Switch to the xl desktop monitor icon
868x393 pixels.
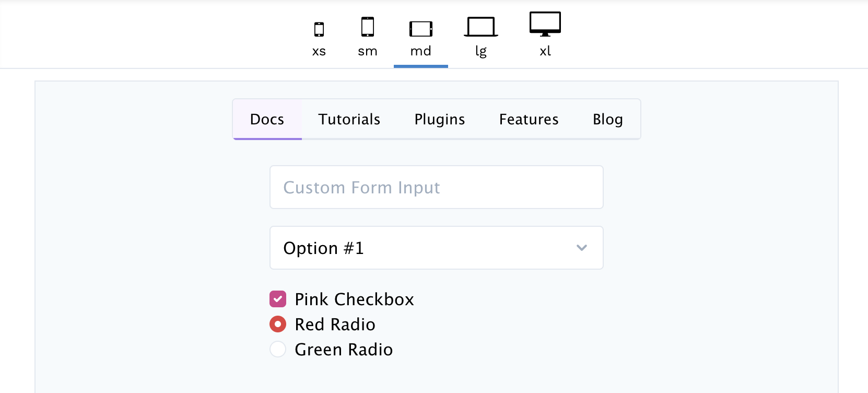click(x=545, y=24)
